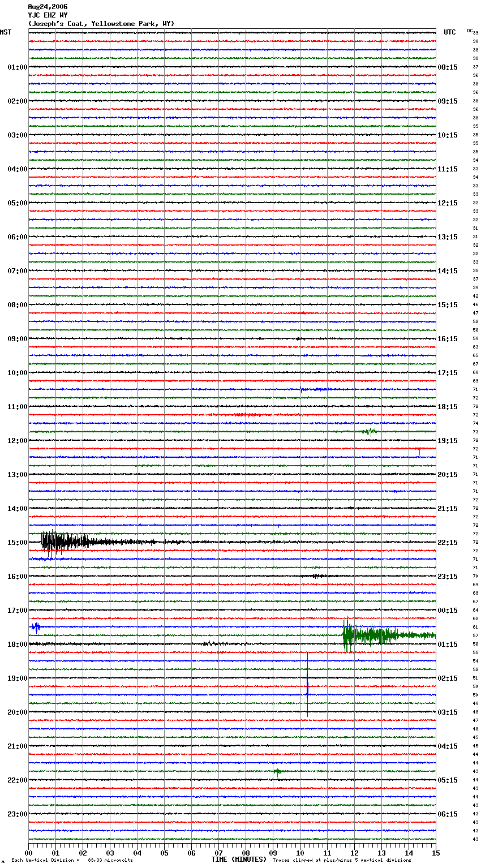Select the 04:15 UTC time label
Screen dimensions: 481x868
point(448,746)
